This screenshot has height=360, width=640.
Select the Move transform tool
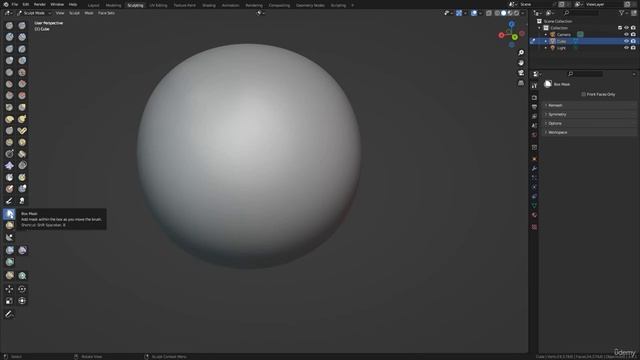pyautogui.click(x=9, y=289)
